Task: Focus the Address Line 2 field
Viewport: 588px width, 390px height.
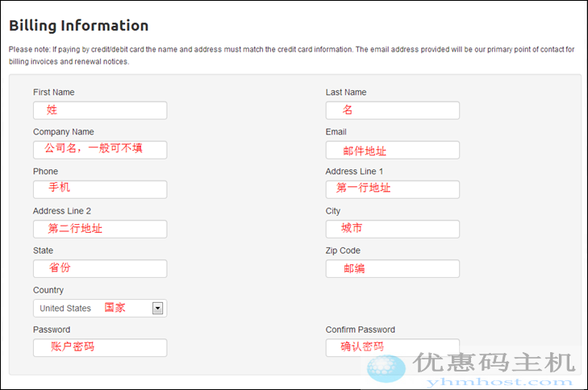Action: coord(100,229)
